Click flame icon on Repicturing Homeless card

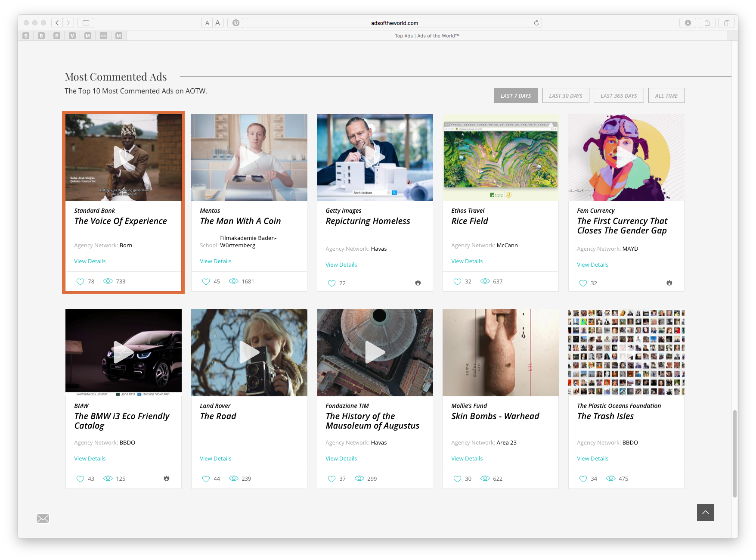[x=418, y=283]
